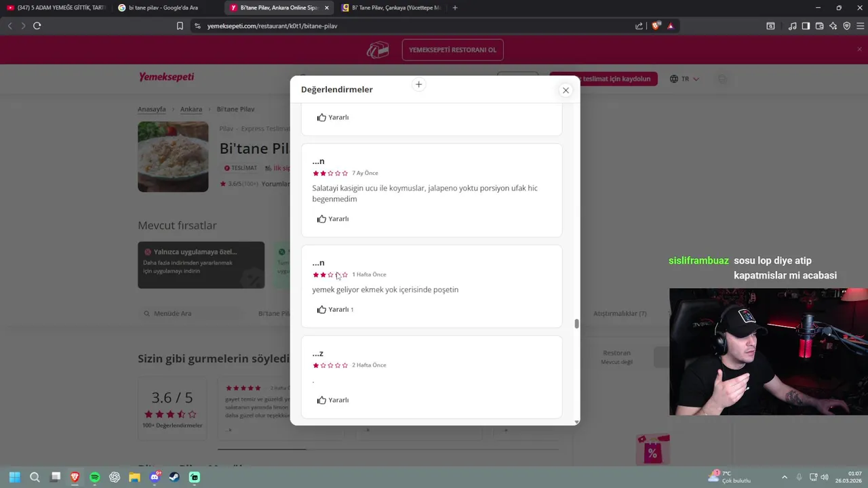868x488 pixels.
Task: Click the 'teslimat için kaydolun' button
Action: click(x=604, y=79)
